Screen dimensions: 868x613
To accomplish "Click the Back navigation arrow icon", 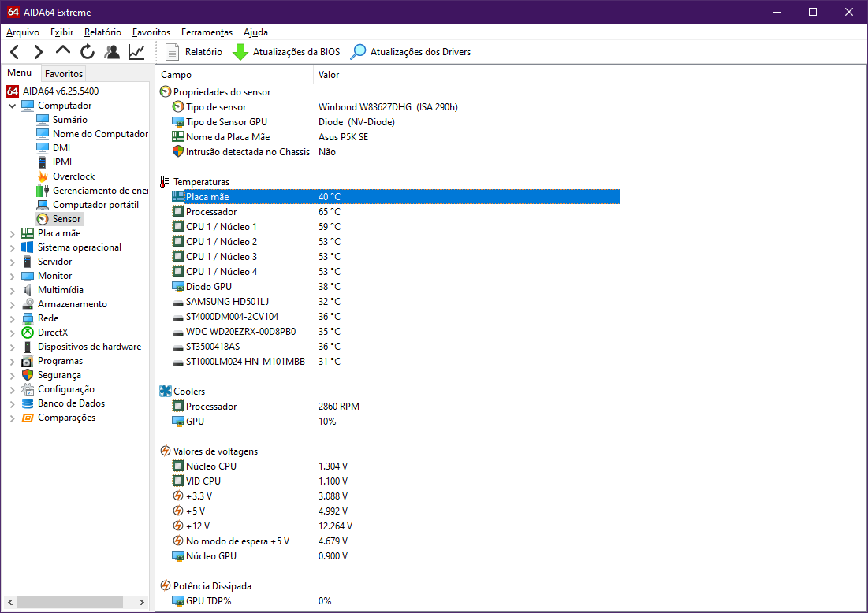I will [x=15, y=52].
